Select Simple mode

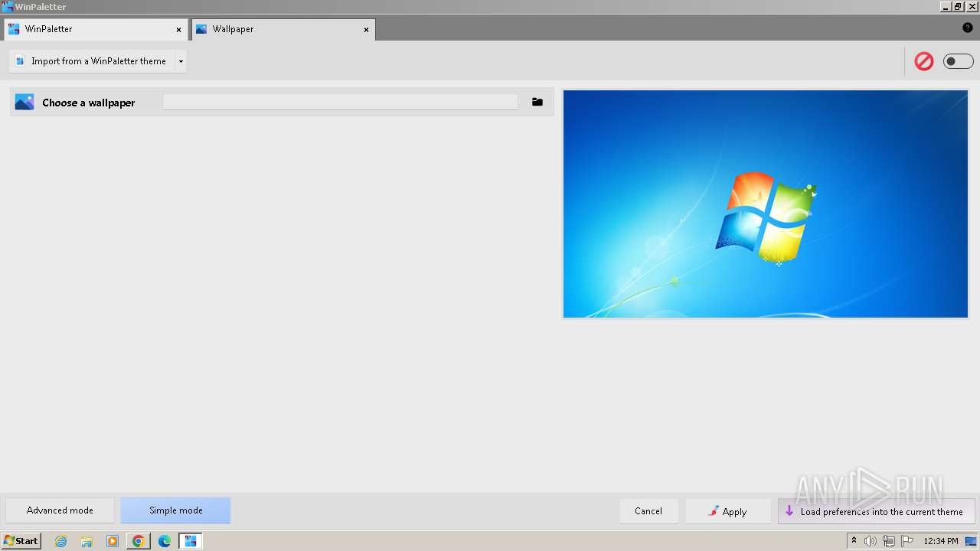coord(175,510)
